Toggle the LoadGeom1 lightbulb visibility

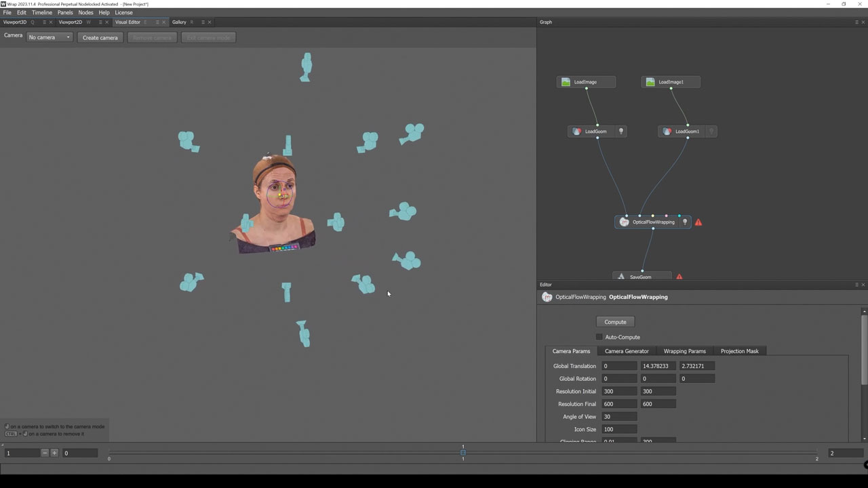[711, 131]
